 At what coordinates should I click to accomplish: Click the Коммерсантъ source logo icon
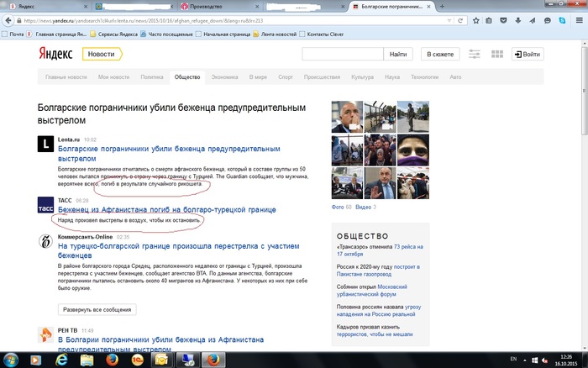coord(45,241)
